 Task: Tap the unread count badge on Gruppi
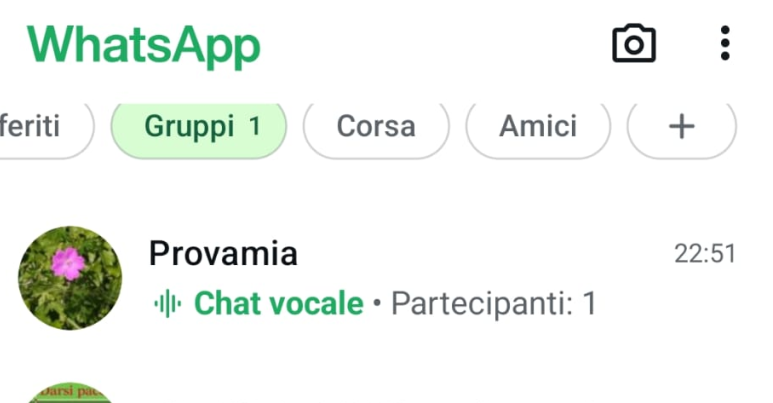[255, 127]
